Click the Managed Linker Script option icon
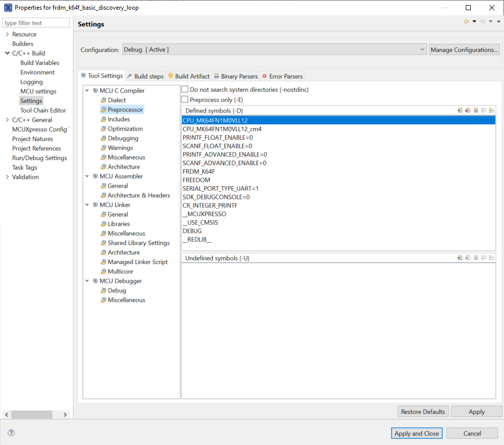This screenshot has height=445, width=504. tap(104, 262)
